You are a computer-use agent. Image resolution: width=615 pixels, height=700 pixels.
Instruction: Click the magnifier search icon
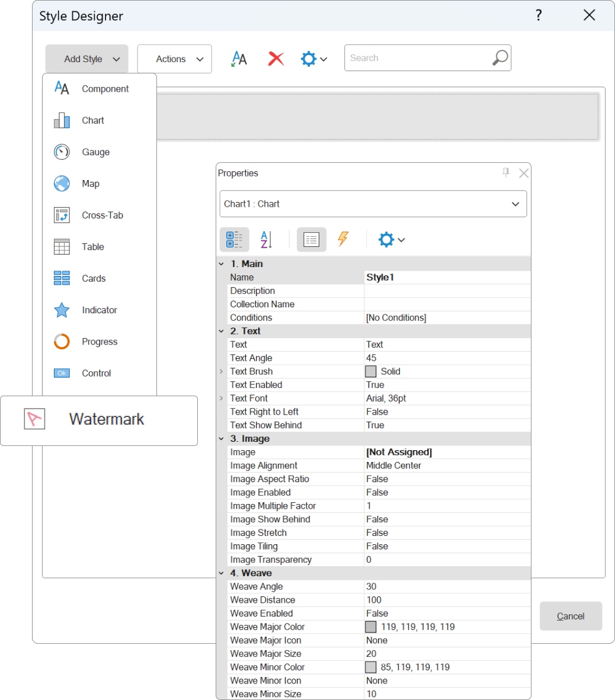pos(499,58)
